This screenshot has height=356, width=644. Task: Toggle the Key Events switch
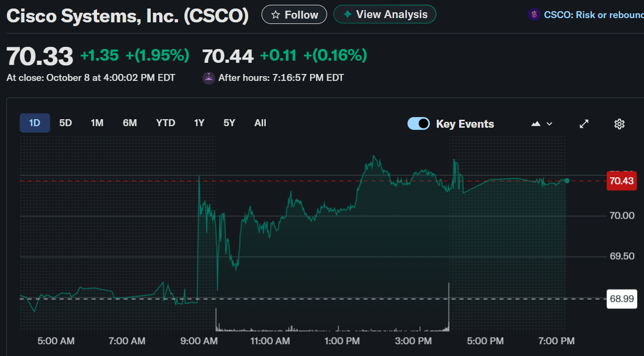pos(419,123)
